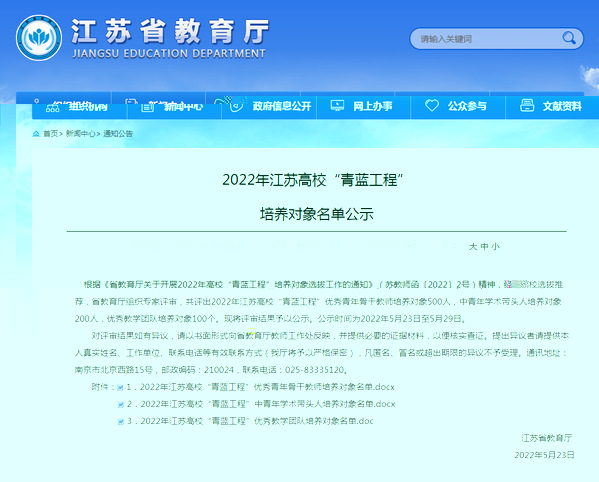Click the document icon of attachment 3
The width and height of the screenshot is (599, 482).
pyautogui.click(x=121, y=422)
